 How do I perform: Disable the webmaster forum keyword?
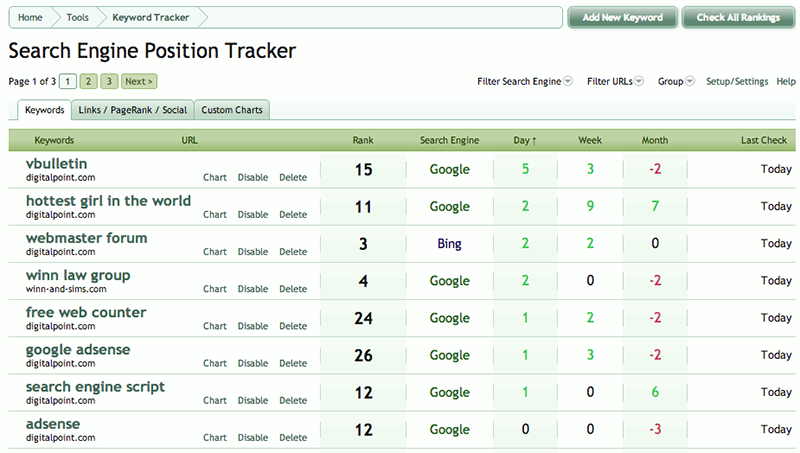pyautogui.click(x=253, y=251)
